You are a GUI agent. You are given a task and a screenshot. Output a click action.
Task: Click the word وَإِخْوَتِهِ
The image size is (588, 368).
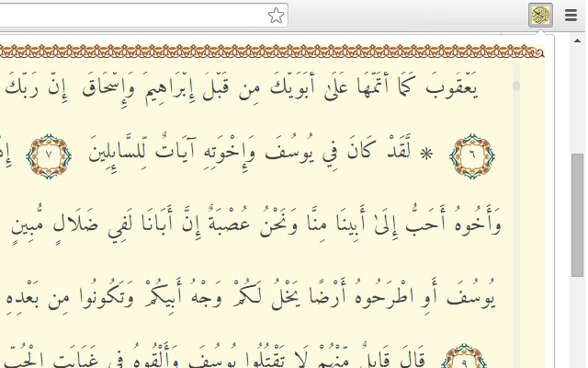pos(230,155)
